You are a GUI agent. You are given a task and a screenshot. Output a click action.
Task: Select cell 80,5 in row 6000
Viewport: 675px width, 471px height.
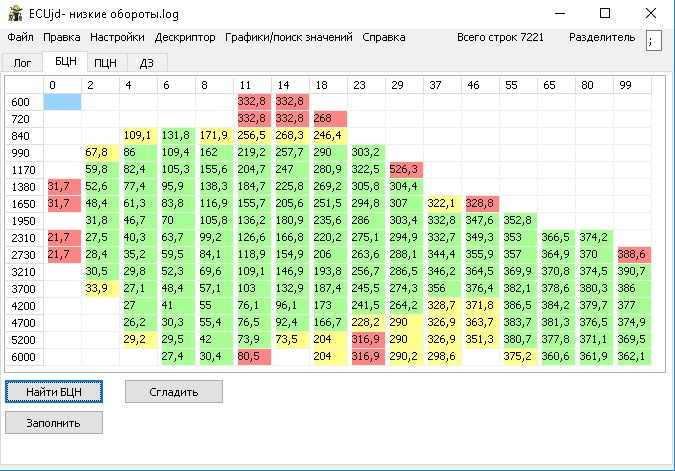pyautogui.click(x=253, y=356)
